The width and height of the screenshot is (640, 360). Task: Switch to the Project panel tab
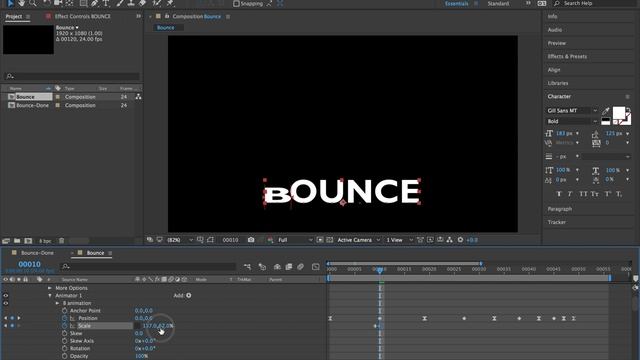click(x=14, y=16)
